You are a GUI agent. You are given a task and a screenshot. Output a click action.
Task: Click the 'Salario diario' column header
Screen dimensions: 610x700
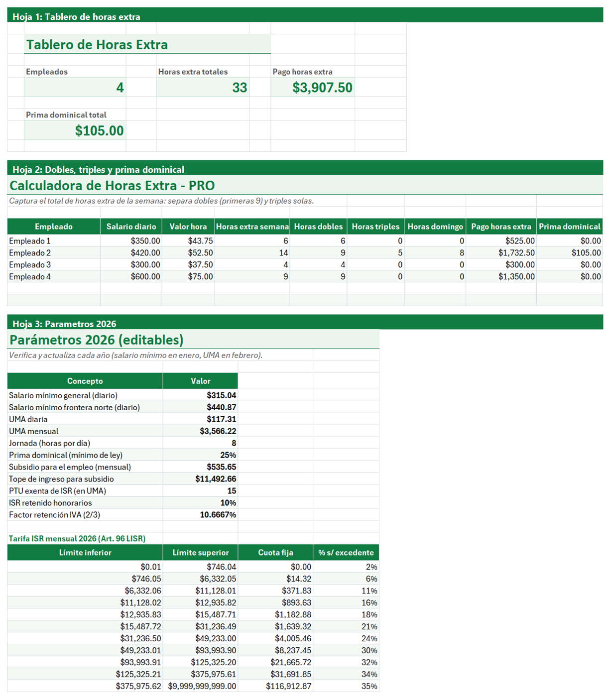pyautogui.click(x=131, y=227)
